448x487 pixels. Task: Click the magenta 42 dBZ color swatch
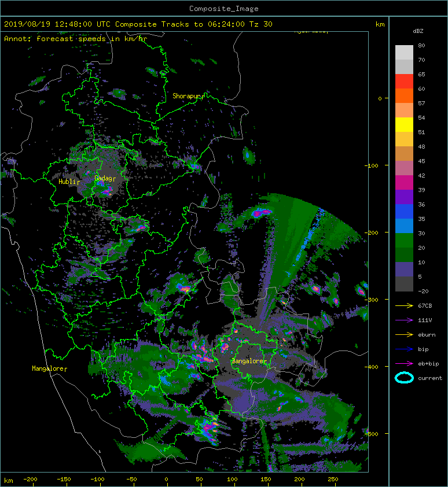(x=404, y=183)
